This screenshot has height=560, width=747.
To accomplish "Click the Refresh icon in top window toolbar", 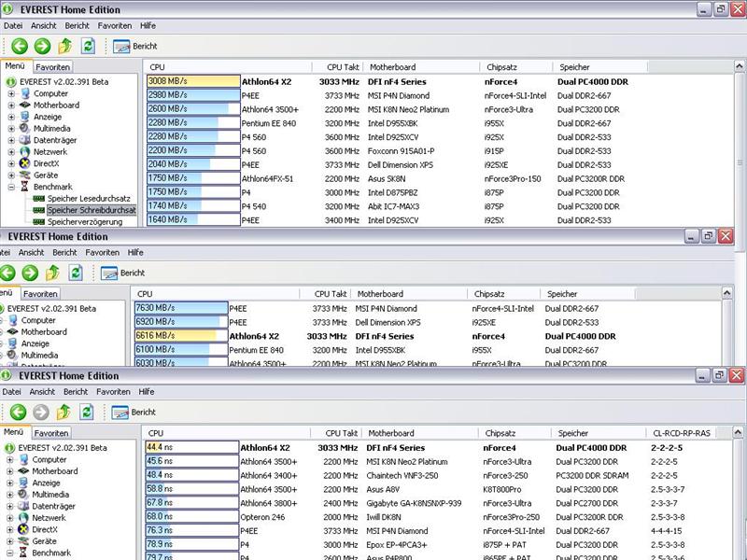I will 88,46.
